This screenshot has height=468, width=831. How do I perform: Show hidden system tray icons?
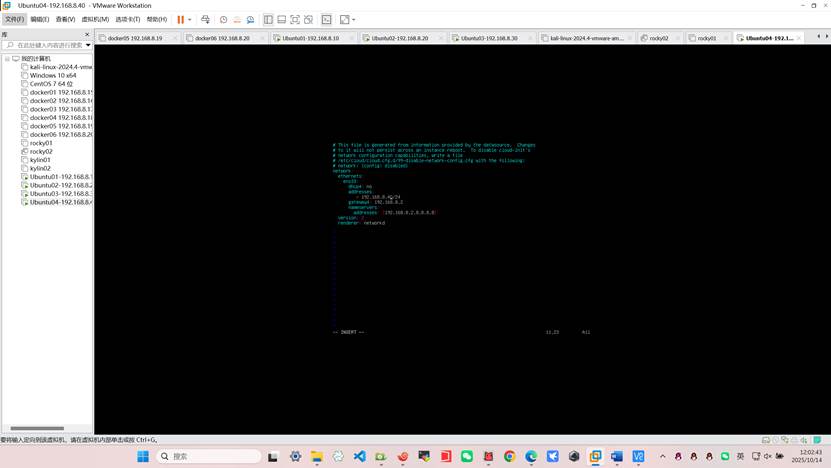tap(662, 456)
